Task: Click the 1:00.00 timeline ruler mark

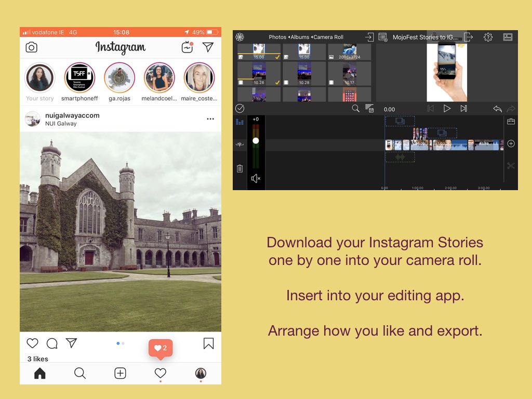Action: 418,188
